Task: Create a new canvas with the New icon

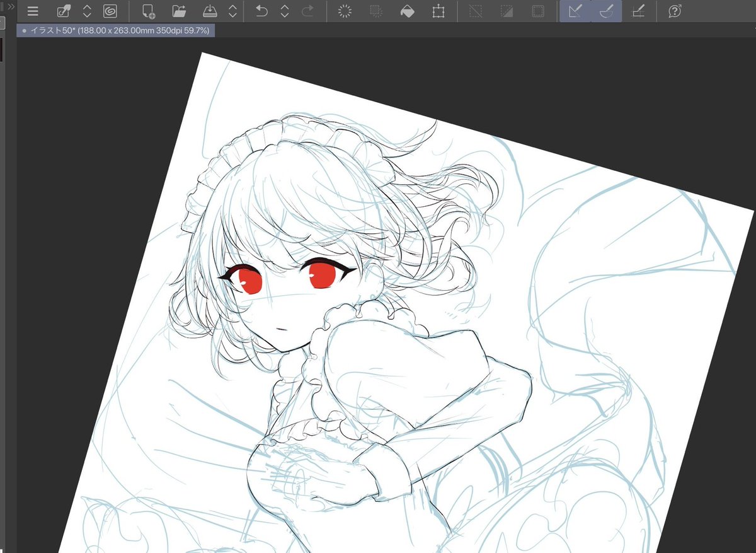Action: 149,11
